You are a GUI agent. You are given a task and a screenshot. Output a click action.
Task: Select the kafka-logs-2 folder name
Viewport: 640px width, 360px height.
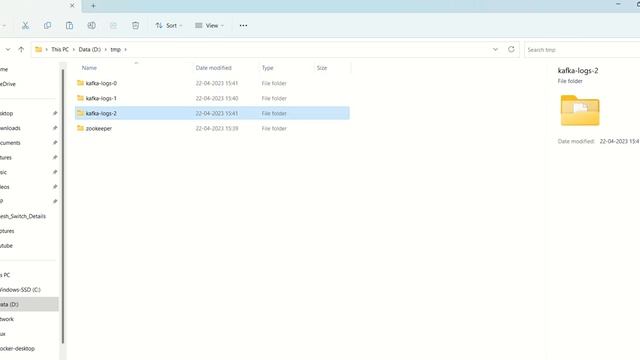coord(101,113)
